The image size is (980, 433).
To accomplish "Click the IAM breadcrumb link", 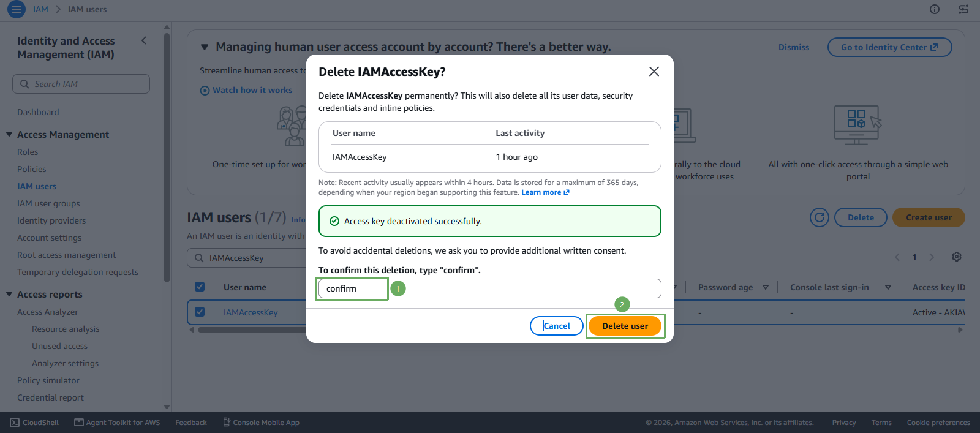I will pyautogui.click(x=40, y=9).
